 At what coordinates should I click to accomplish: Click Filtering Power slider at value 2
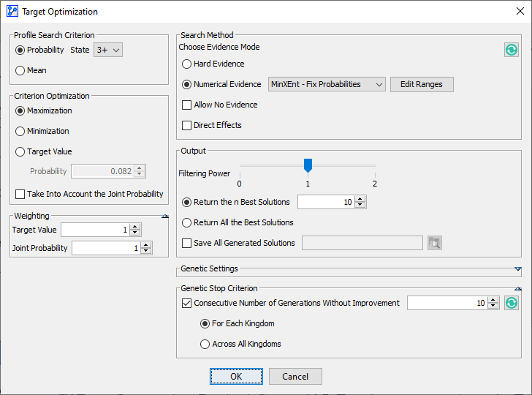pos(375,165)
